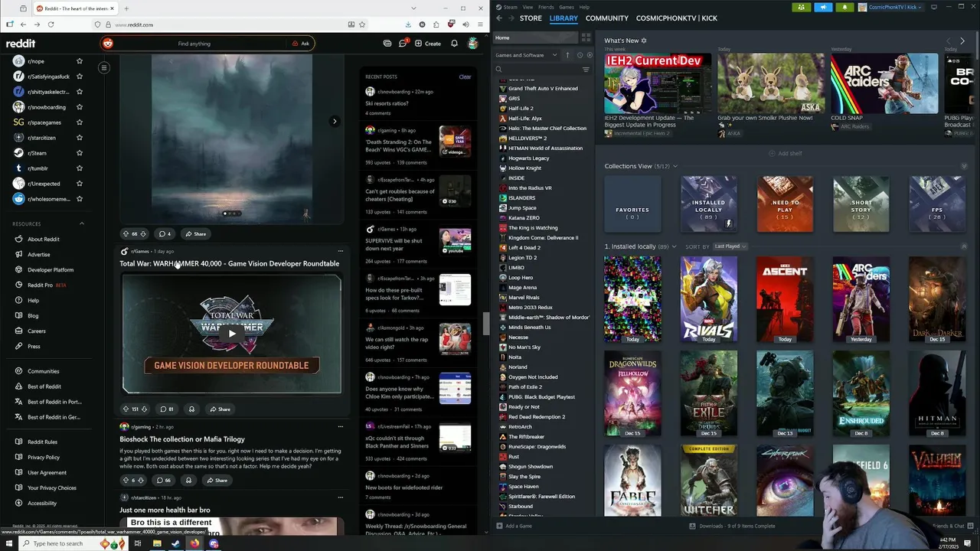Open Reddit user avatar menu

click(473, 44)
